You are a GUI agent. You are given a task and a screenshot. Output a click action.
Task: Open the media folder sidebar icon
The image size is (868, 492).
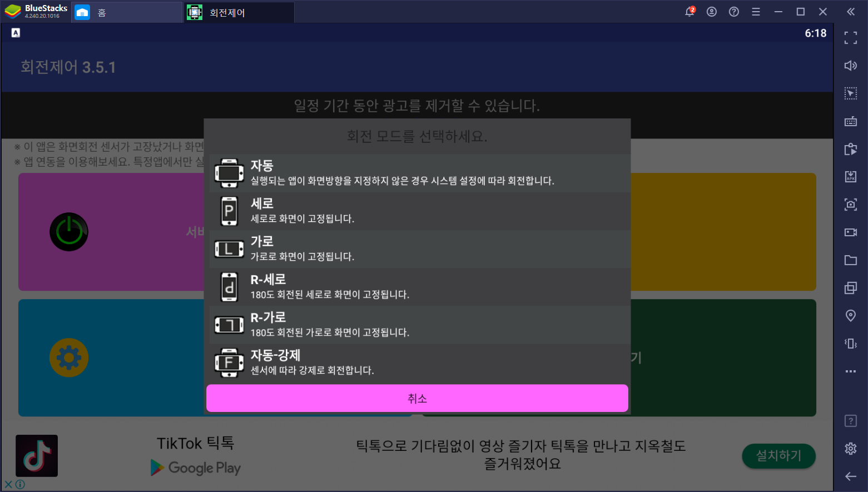[851, 260]
